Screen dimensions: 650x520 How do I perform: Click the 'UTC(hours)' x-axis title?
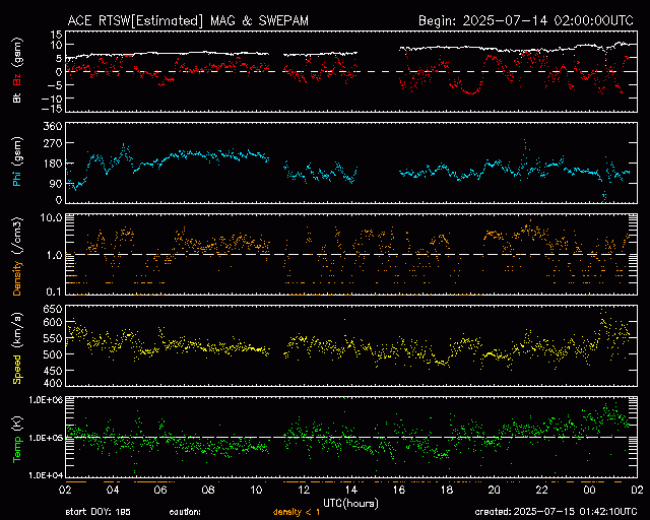[351, 503]
